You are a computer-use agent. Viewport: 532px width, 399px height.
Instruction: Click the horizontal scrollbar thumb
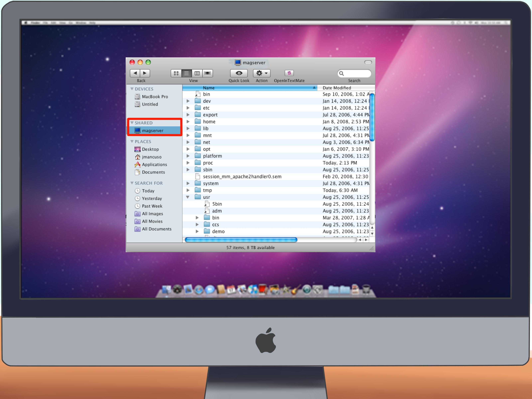(241, 240)
